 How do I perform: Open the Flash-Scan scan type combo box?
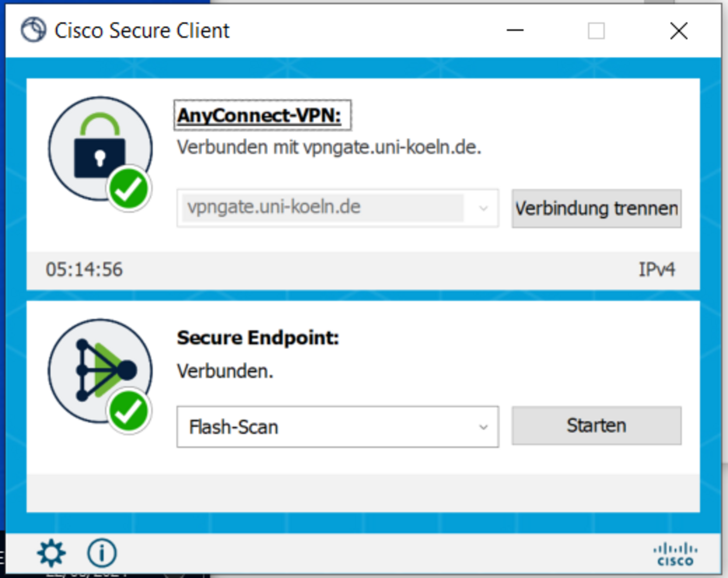click(x=338, y=427)
